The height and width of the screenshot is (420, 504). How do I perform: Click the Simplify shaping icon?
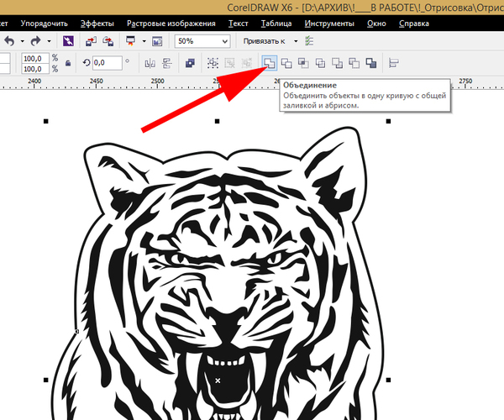321,62
